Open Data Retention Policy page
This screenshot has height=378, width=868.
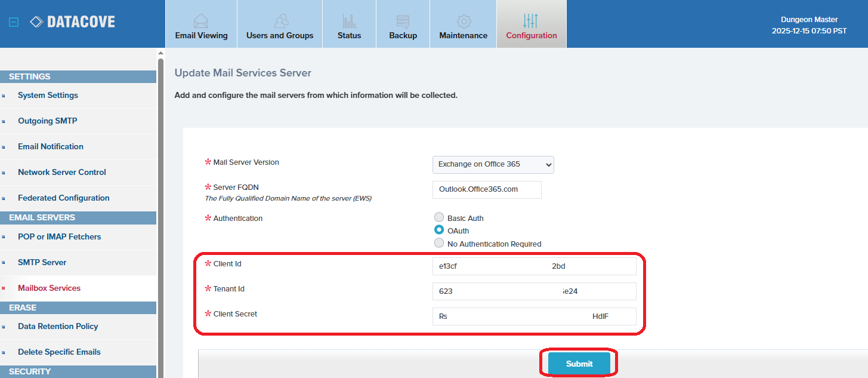(58, 326)
